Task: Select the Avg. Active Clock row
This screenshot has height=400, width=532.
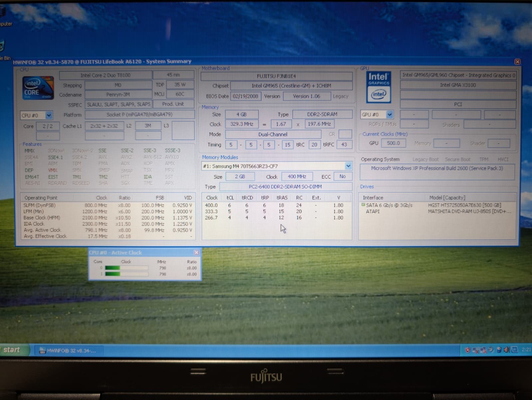Action: pos(108,230)
